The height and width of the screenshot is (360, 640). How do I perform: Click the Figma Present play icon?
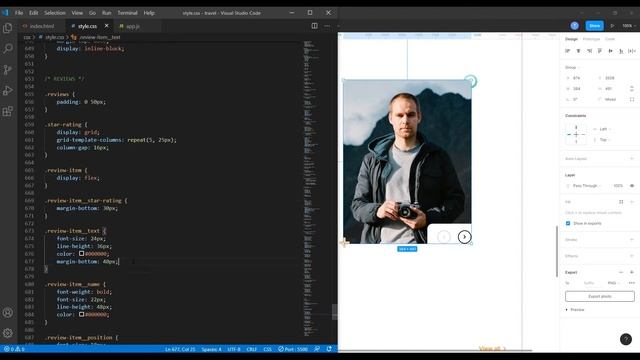click(x=613, y=26)
